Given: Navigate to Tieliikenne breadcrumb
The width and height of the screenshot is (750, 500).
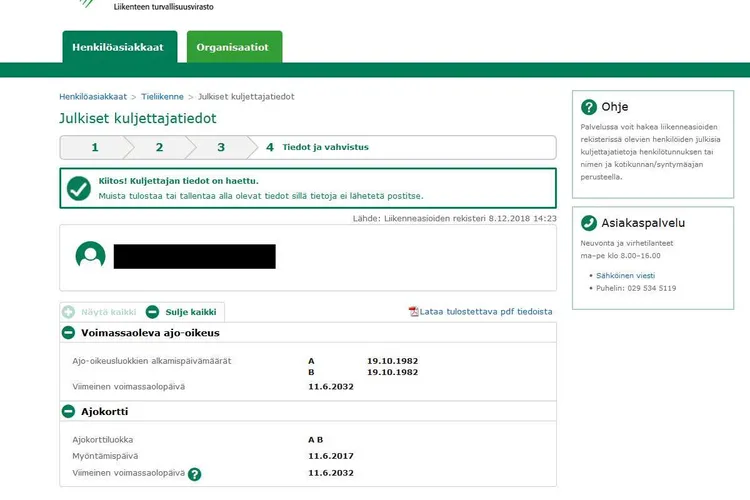Looking at the screenshot, I should (161, 97).
